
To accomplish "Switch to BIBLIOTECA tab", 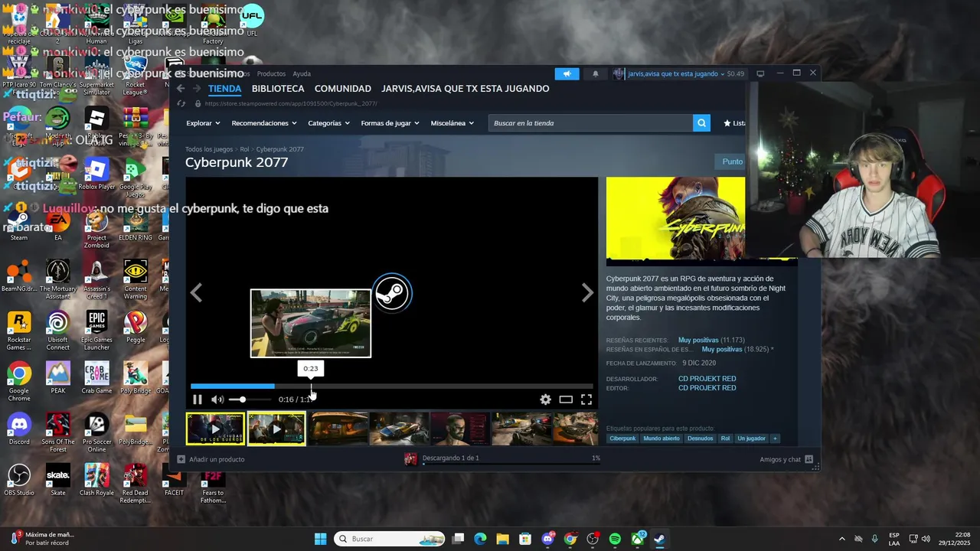I will (x=278, y=89).
